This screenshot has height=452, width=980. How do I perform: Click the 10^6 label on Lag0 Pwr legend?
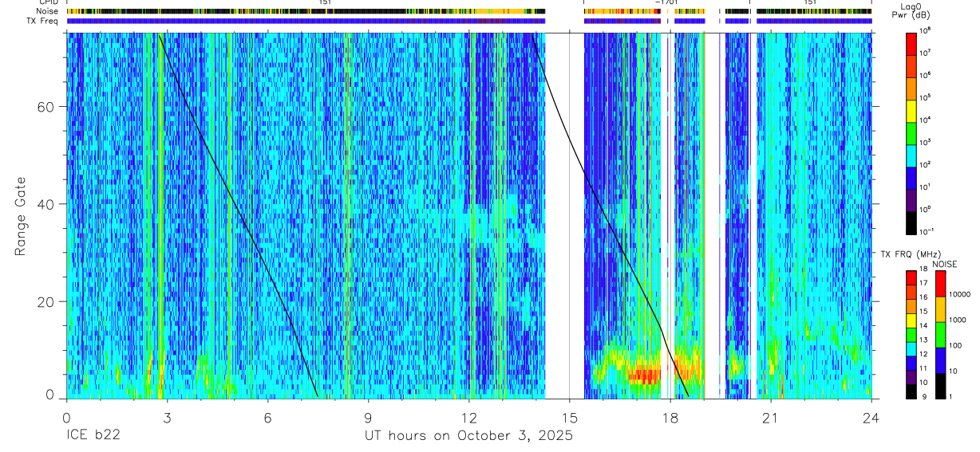926,75
